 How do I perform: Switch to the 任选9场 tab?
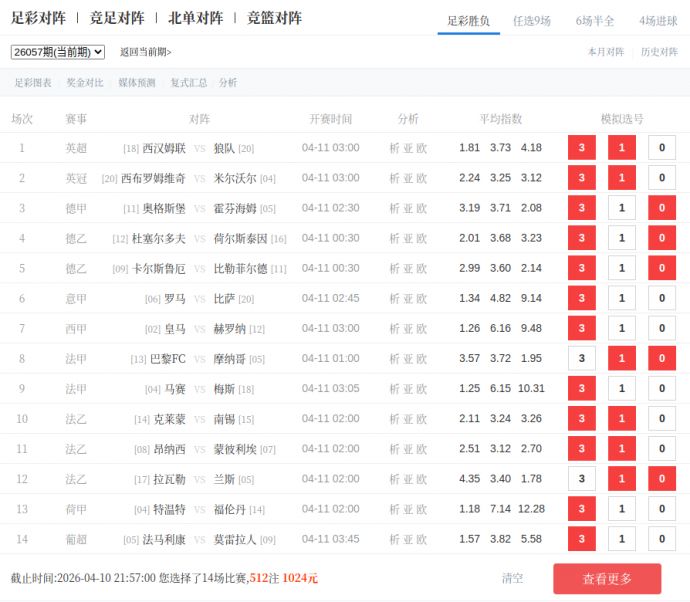531,20
